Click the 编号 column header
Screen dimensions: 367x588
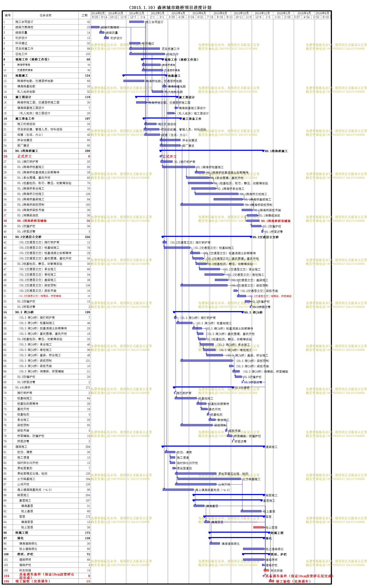(x=8, y=15)
